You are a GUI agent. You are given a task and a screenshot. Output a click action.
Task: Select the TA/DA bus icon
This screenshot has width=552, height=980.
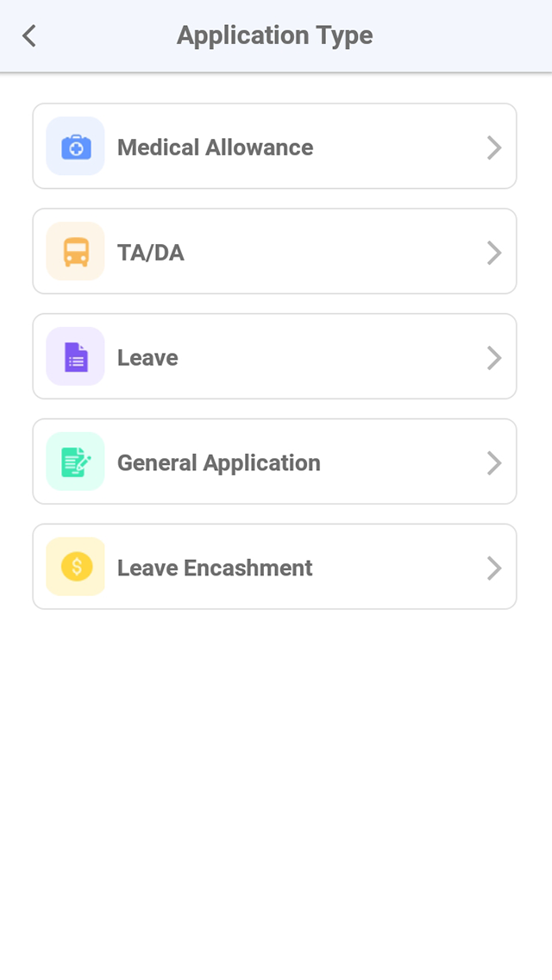coord(75,251)
